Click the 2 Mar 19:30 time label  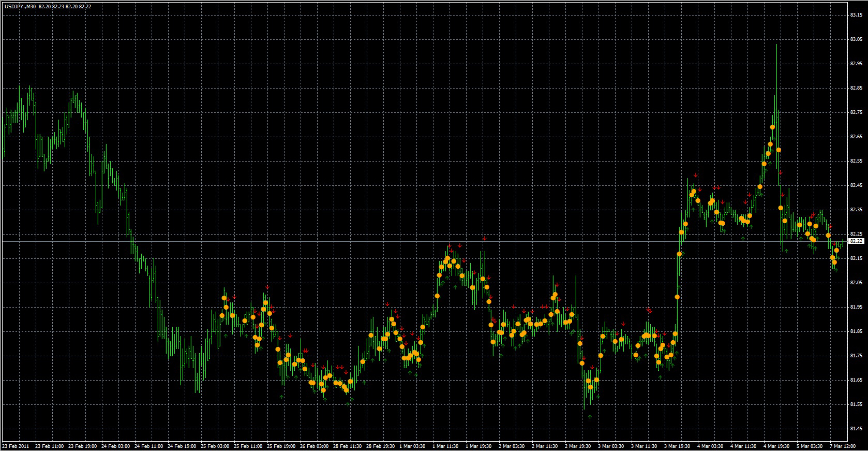578,446
